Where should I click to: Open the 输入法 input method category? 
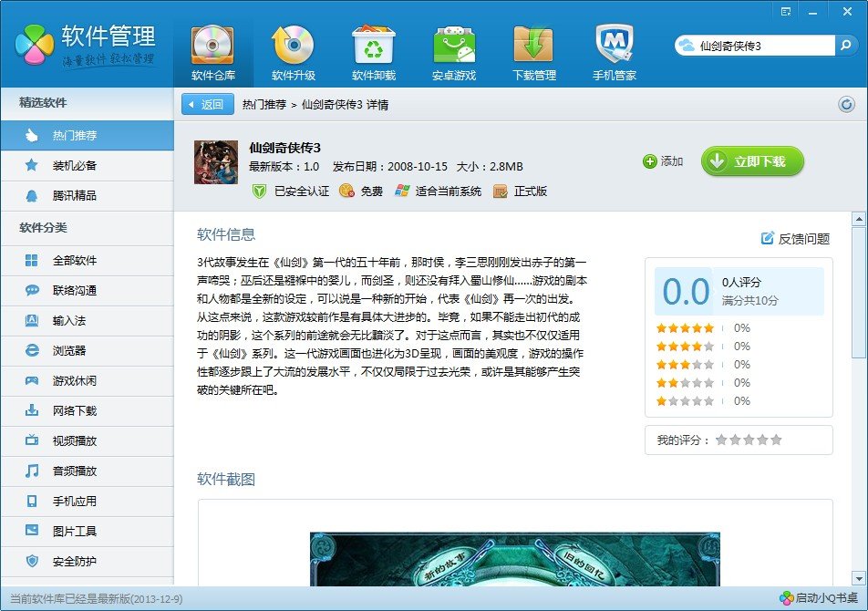point(86,320)
